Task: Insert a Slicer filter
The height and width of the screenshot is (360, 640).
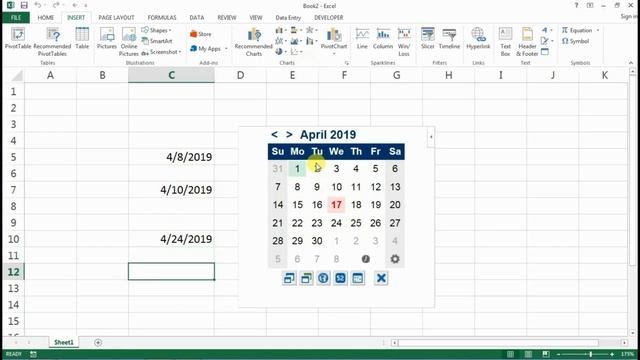Action: [428, 39]
